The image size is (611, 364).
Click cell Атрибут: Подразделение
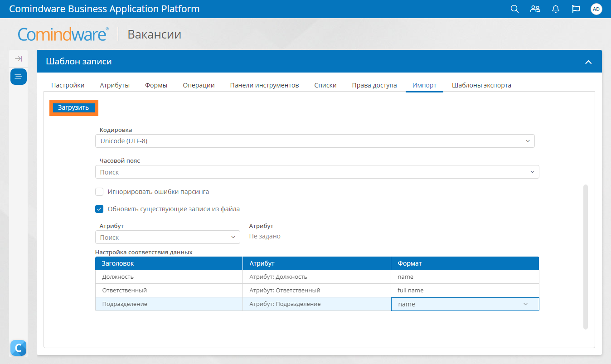pos(317,304)
